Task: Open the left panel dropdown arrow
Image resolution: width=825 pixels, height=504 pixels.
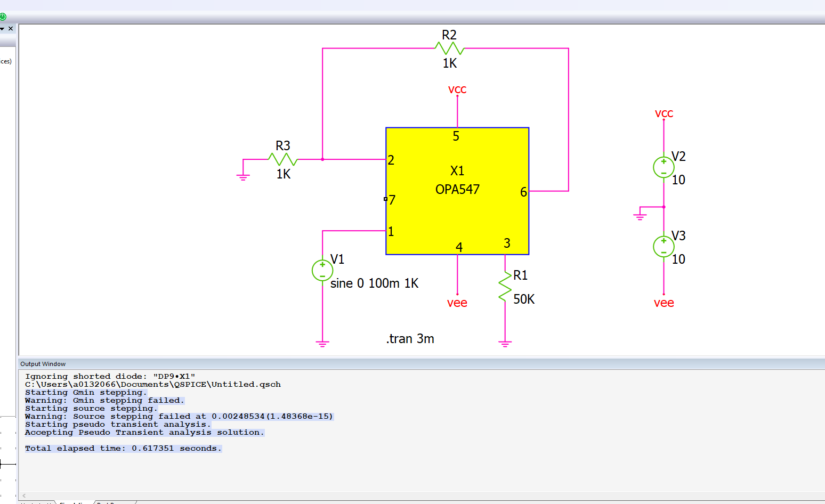Action: coord(2,29)
